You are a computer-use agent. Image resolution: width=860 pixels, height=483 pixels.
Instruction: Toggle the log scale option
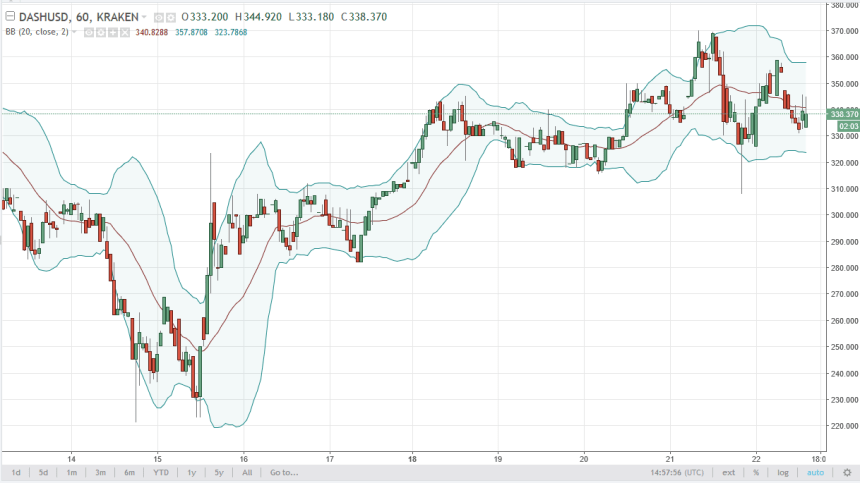tap(783, 472)
